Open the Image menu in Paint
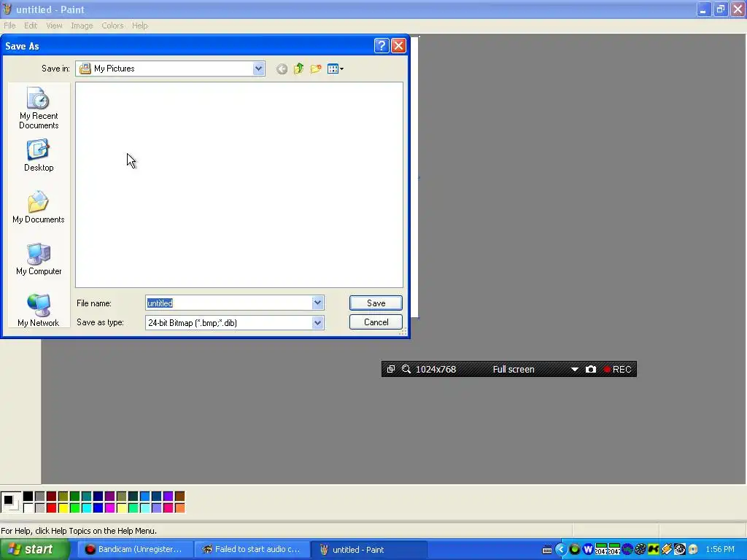747x560 pixels. [x=82, y=26]
